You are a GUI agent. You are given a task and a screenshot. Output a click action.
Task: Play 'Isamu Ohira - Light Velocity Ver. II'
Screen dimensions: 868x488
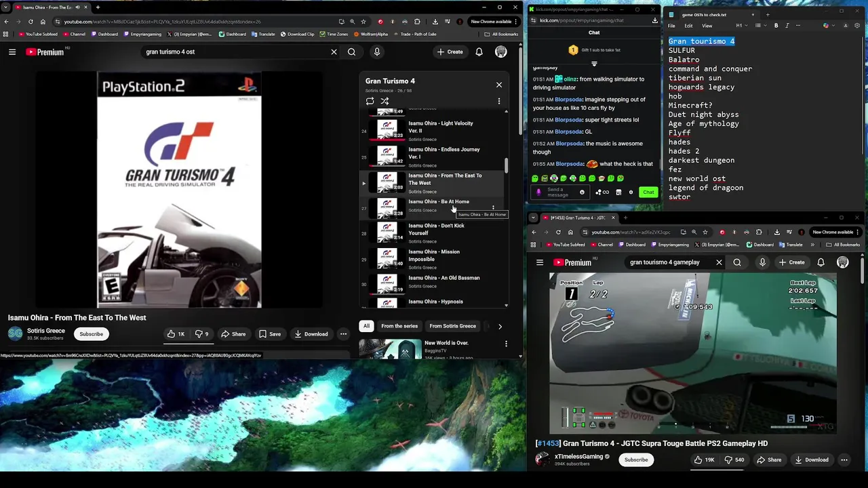[441, 127]
